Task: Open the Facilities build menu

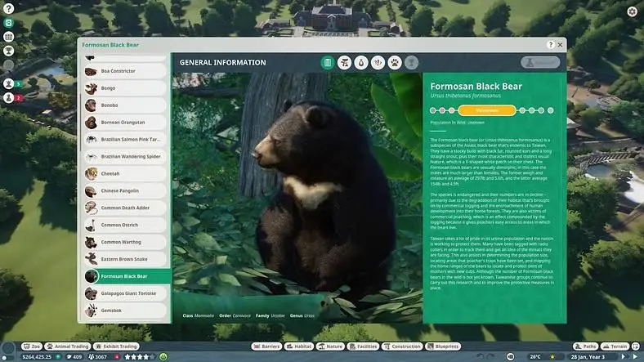Action: click(x=363, y=346)
